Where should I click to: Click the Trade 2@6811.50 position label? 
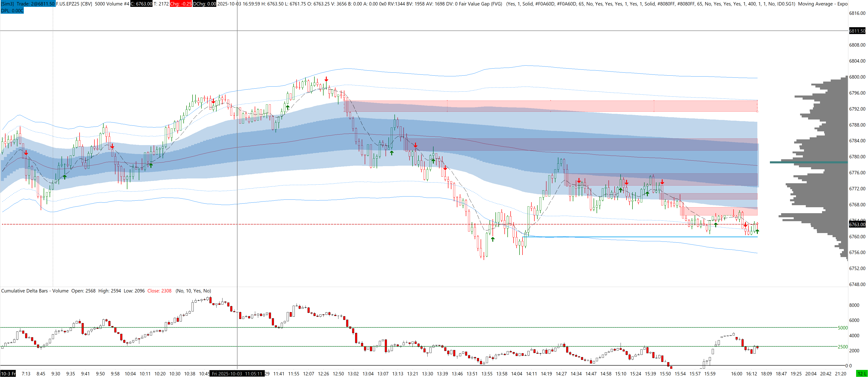tap(35, 4)
